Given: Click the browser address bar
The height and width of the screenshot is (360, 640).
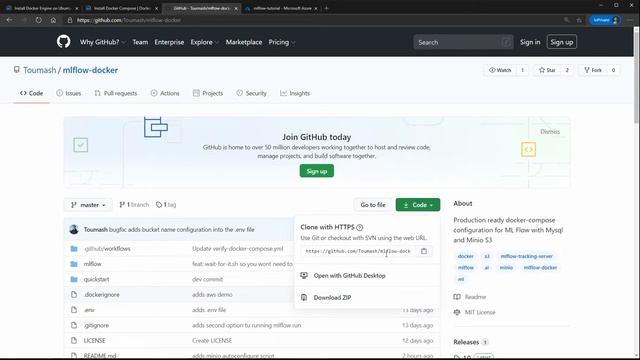Looking at the screenshot, I should tap(314, 20).
